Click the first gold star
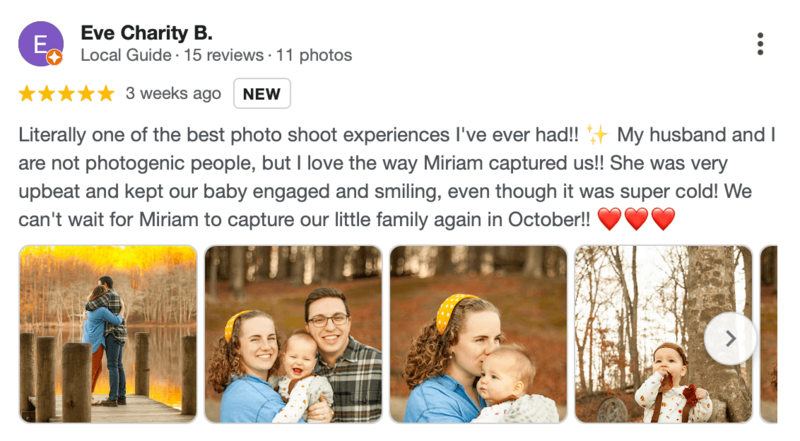Image resolution: width=800 pixels, height=441 pixels. click(x=27, y=94)
